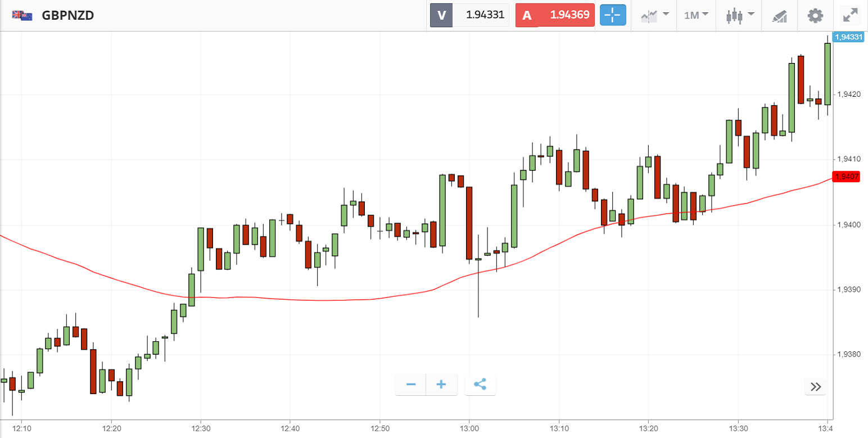The width and height of the screenshot is (868, 438).
Task: Open chart settings gear icon
Action: (815, 15)
